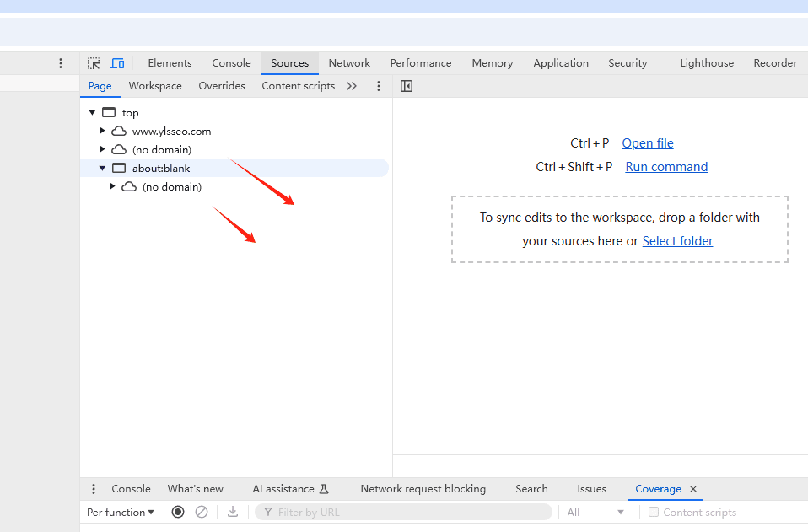This screenshot has height=532, width=808.
Task: Click the filter funnel icon
Action: [x=268, y=512]
